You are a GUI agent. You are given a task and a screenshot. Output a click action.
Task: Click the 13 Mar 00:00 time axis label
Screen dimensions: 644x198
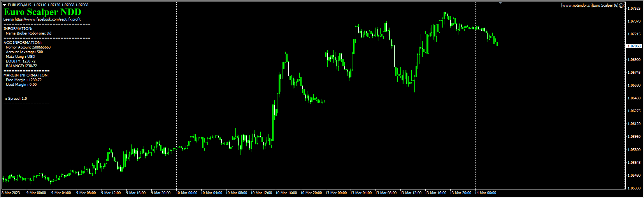point(336,193)
